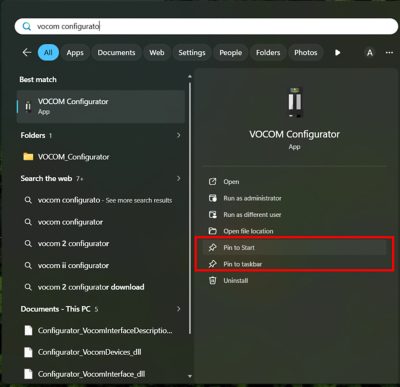This screenshot has width=400, height=387.
Task: Choose Pin to taskbar
Action: (x=295, y=264)
